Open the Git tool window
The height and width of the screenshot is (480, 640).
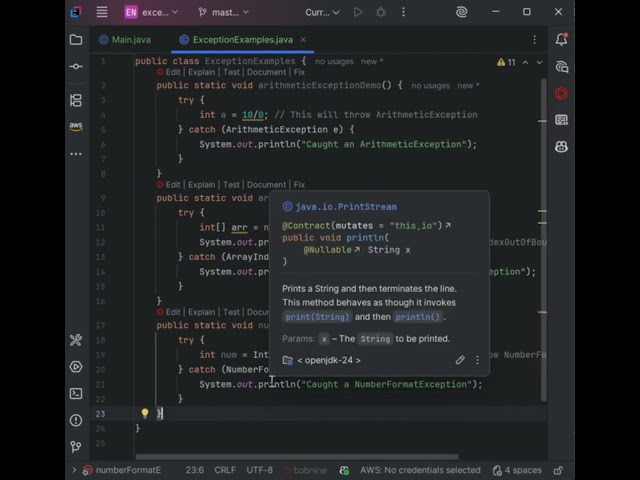(x=76, y=446)
